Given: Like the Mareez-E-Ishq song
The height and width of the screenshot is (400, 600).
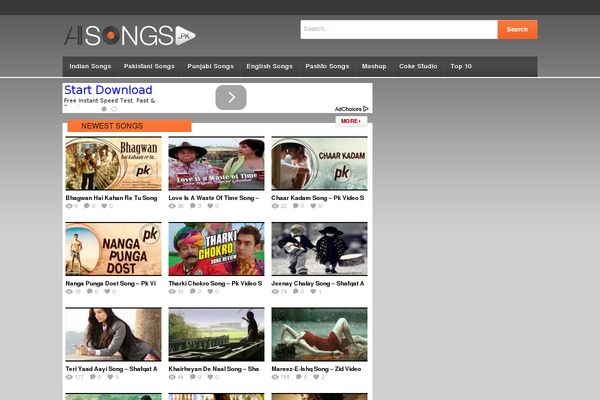Looking at the screenshot, I should (x=316, y=377).
